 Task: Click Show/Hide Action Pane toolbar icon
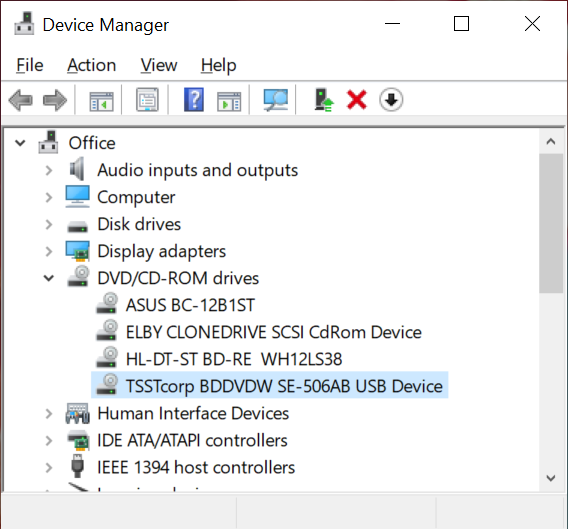229,101
